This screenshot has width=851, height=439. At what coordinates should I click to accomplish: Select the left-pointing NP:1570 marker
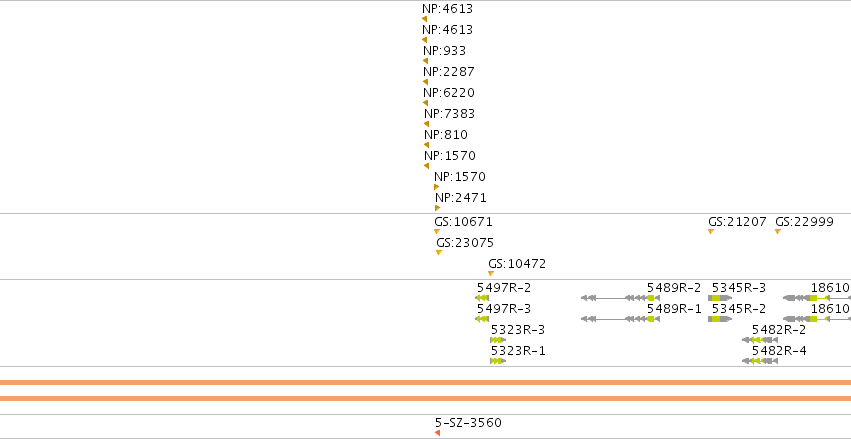tap(426, 166)
